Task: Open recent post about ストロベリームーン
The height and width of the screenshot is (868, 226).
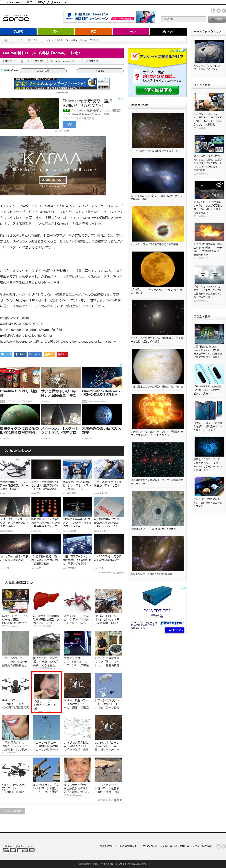Action: coord(158,273)
